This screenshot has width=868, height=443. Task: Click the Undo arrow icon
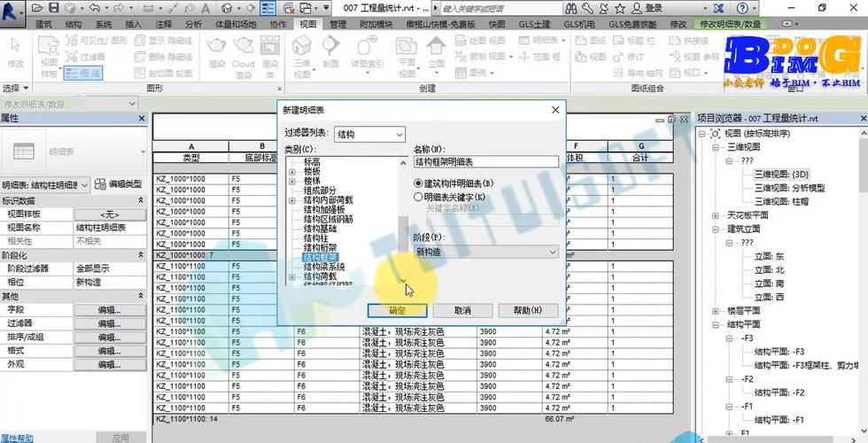click(x=94, y=8)
